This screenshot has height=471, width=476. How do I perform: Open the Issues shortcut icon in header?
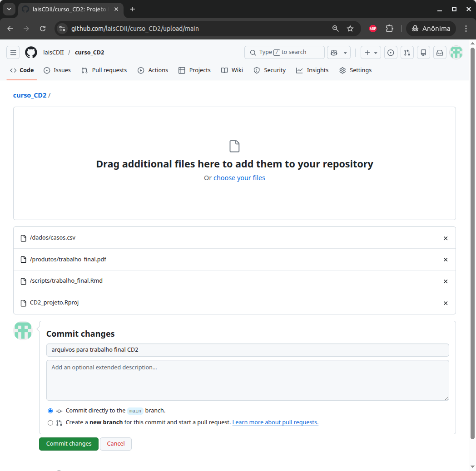pos(391,53)
